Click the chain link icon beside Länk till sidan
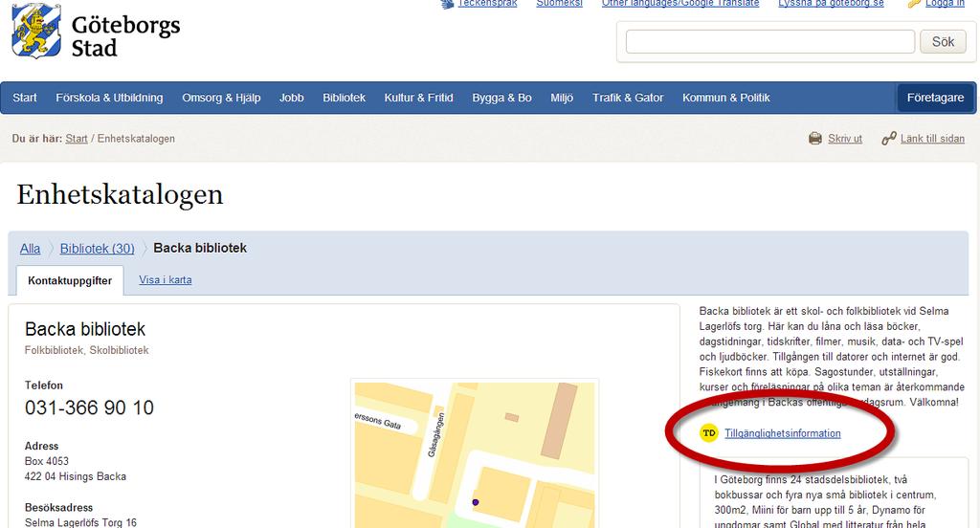The image size is (980, 528). [x=889, y=138]
